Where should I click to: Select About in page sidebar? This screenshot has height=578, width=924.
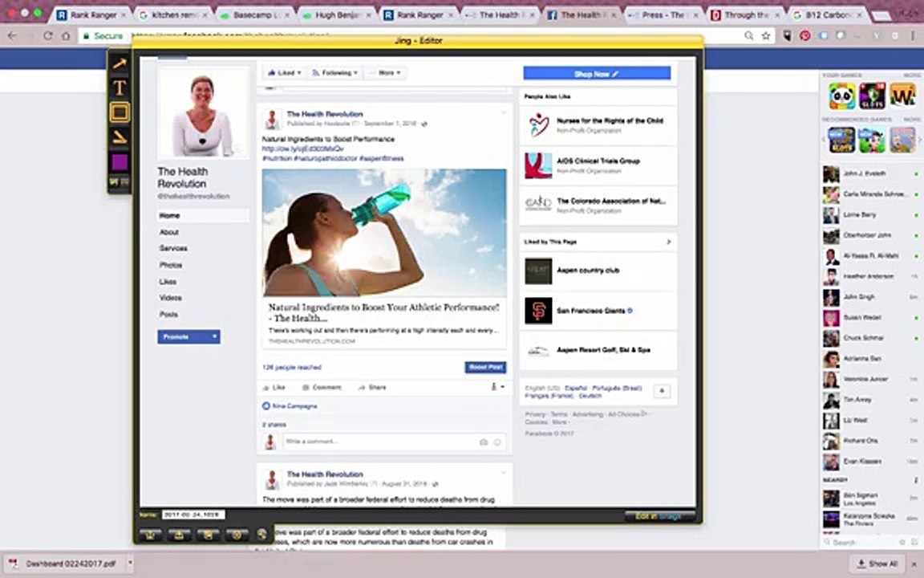point(169,232)
